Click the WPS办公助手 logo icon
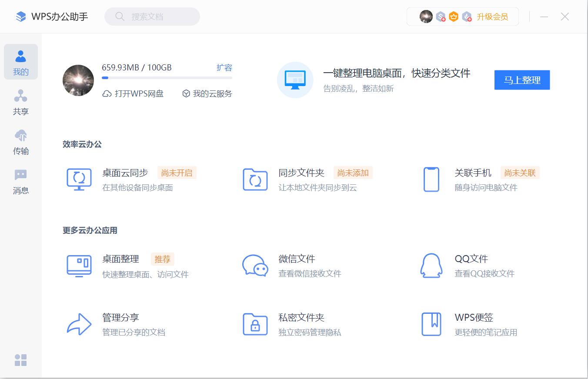Screen dimensions: 588x379 click(x=20, y=16)
